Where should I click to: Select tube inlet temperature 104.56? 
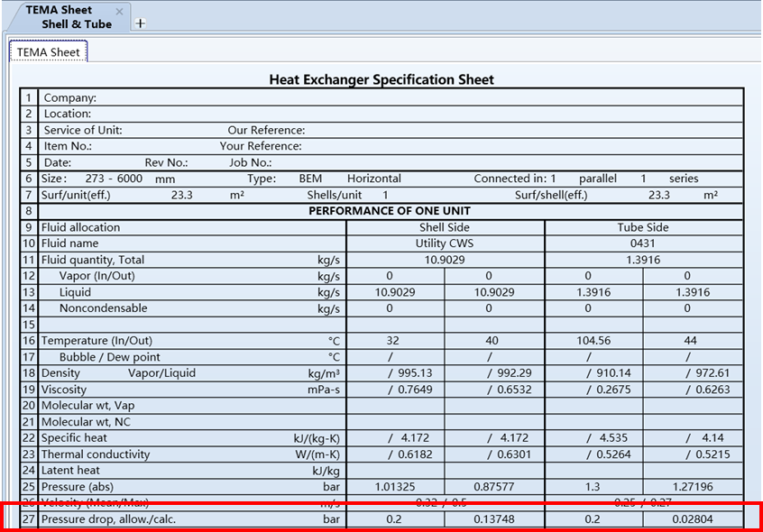[x=593, y=341]
